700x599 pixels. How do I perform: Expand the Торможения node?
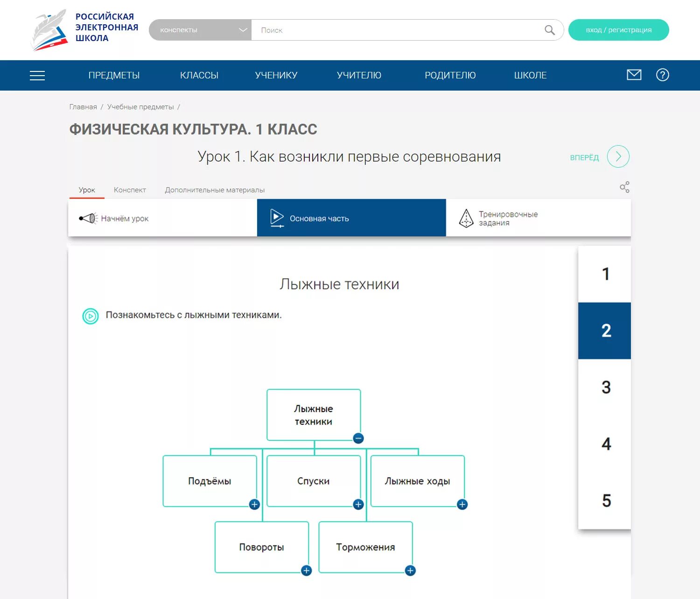coord(410,571)
